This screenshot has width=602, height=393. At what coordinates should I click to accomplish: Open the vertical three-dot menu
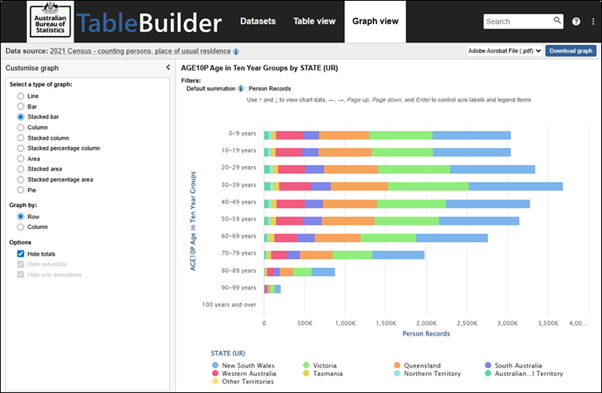point(593,21)
